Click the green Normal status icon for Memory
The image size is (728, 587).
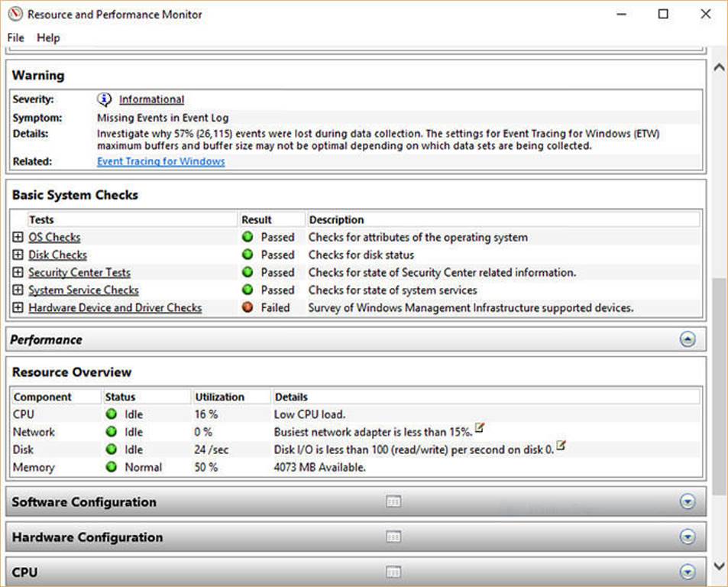click(113, 467)
